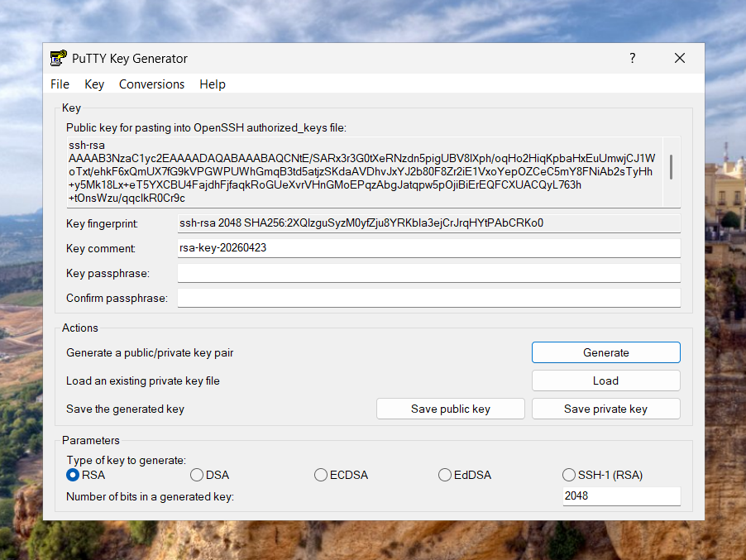The width and height of the screenshot is (746, 560).
Task: Click the question mark help button
Action: 633,58
